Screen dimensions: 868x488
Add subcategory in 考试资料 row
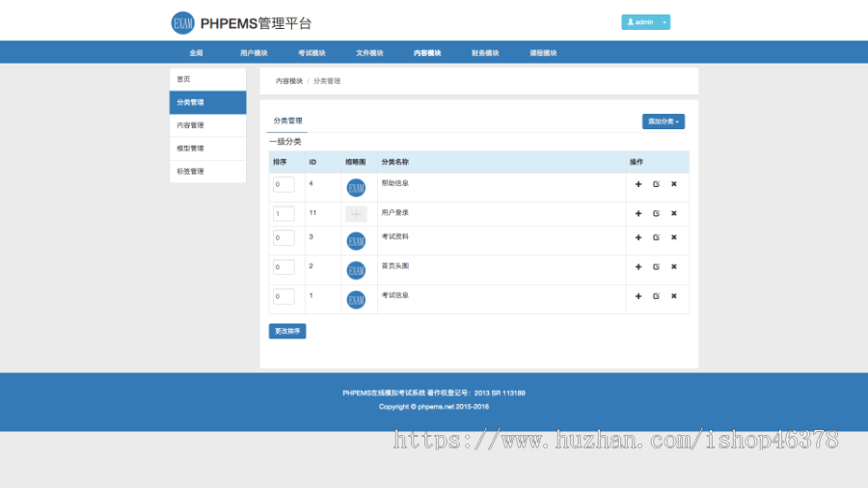click(638, 237)
